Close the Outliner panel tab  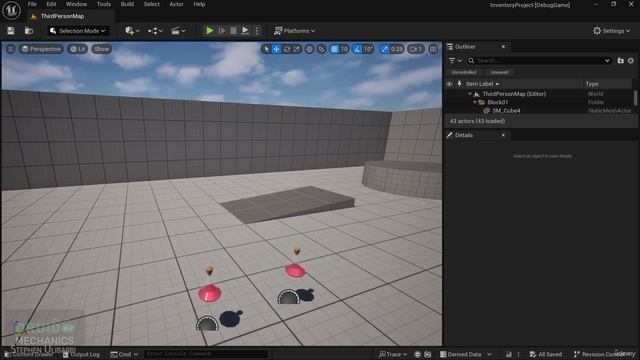503,47
